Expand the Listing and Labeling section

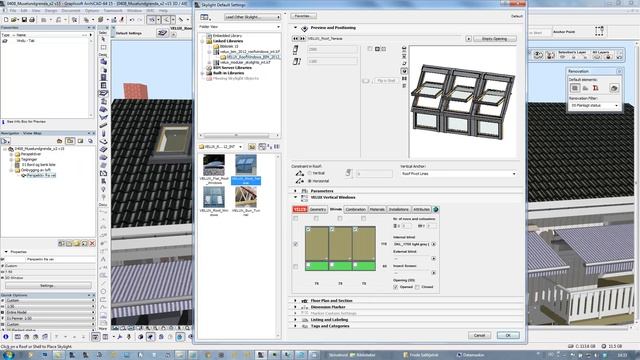click(x=296, y=320)
